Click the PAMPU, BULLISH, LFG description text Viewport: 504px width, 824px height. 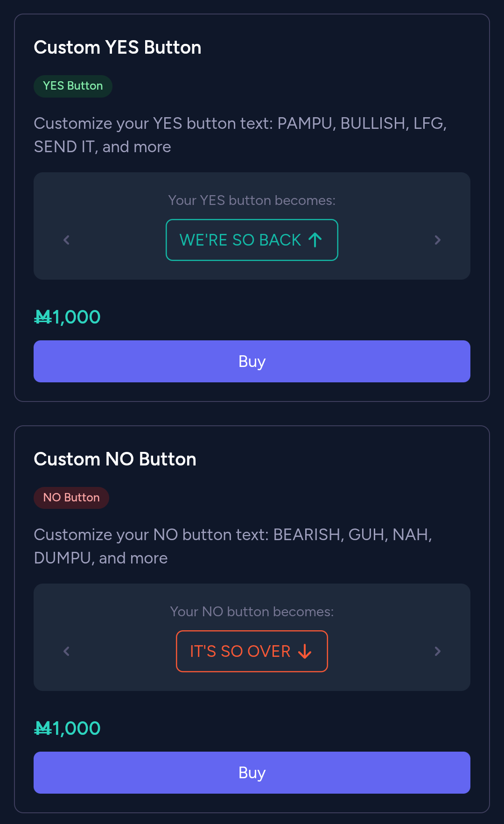pyautogui.click(x=240, y=135)
